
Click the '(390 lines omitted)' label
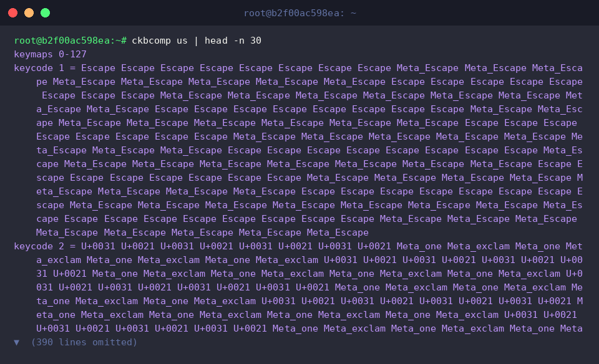point(84,342)
